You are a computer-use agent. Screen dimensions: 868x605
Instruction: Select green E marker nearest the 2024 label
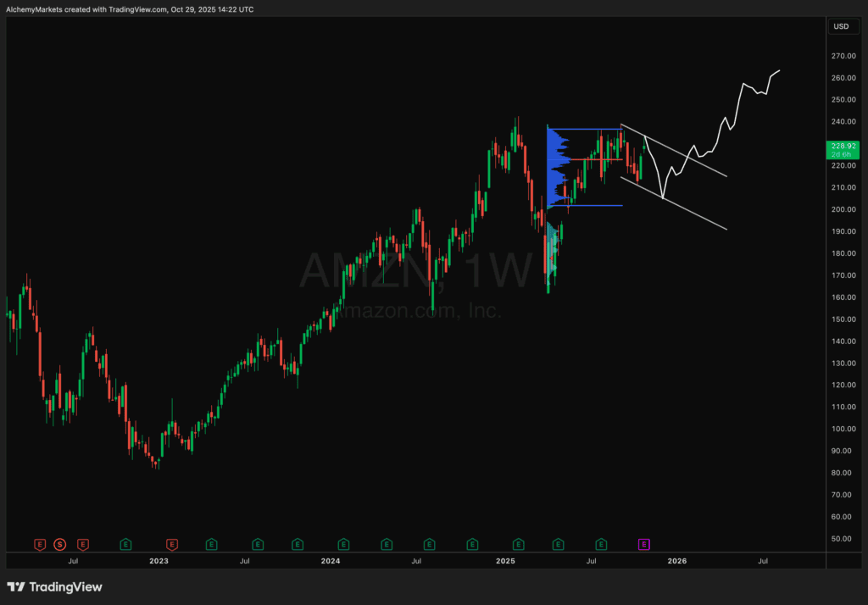click(x=343, y=543)
